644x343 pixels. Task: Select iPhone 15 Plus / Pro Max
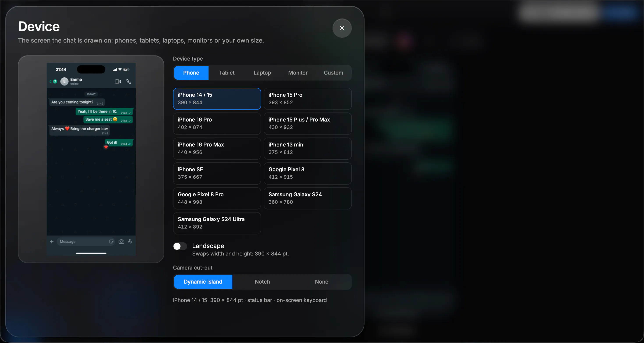coord(308,123)
